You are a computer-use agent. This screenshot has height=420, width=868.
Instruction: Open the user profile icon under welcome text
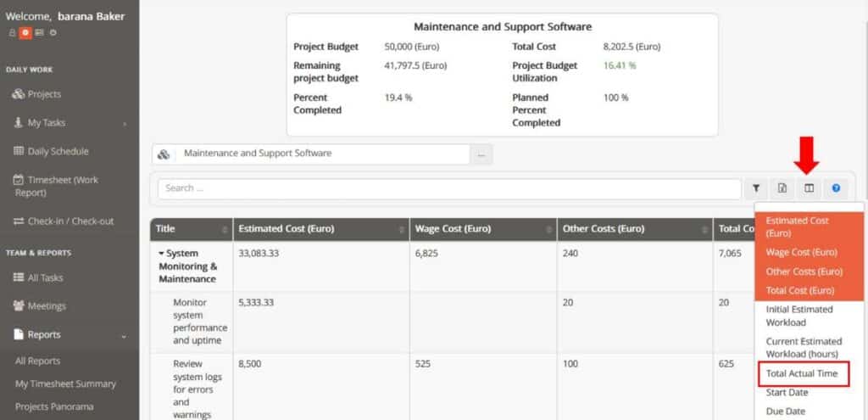(x=12, y=33)
